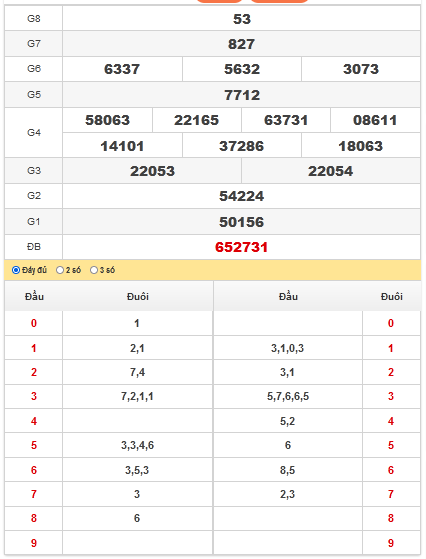This screenshot has width=426, height=559.
Task: Click the G3 number 22054
Action: pyautogui.click(x=330, y=171)
